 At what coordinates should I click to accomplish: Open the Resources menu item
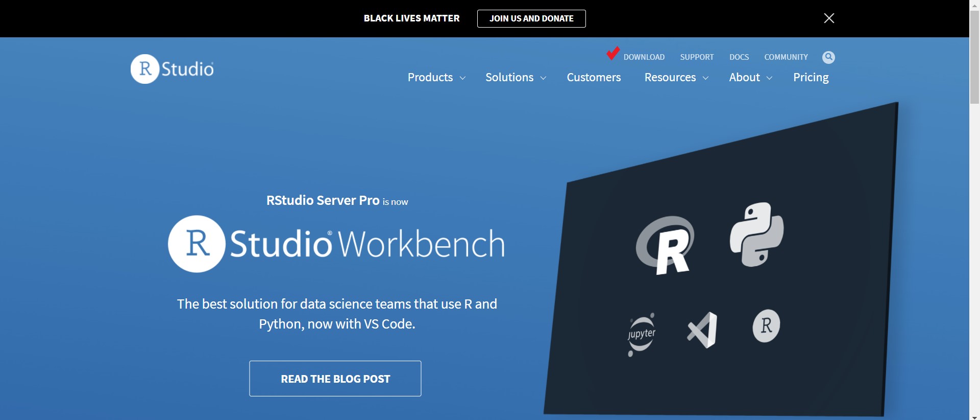tap(670, 77)
